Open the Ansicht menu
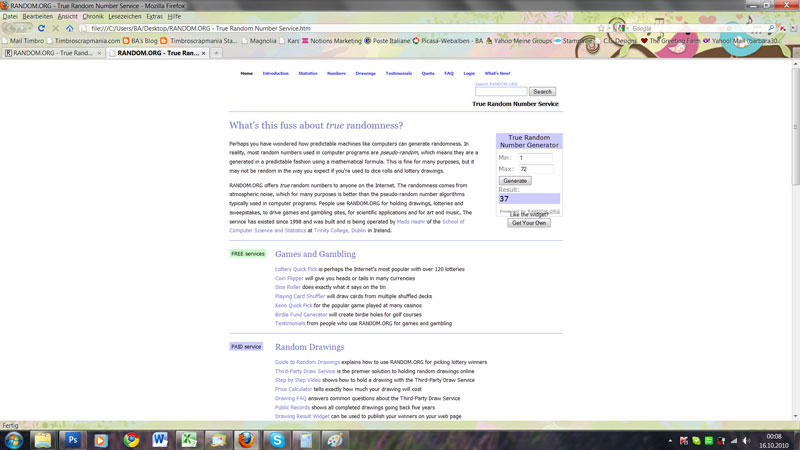 coord(67,16)
